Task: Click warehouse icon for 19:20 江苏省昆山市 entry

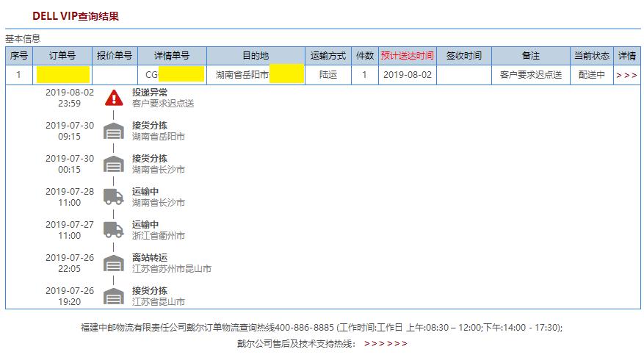Action: (x=114, y=296)
